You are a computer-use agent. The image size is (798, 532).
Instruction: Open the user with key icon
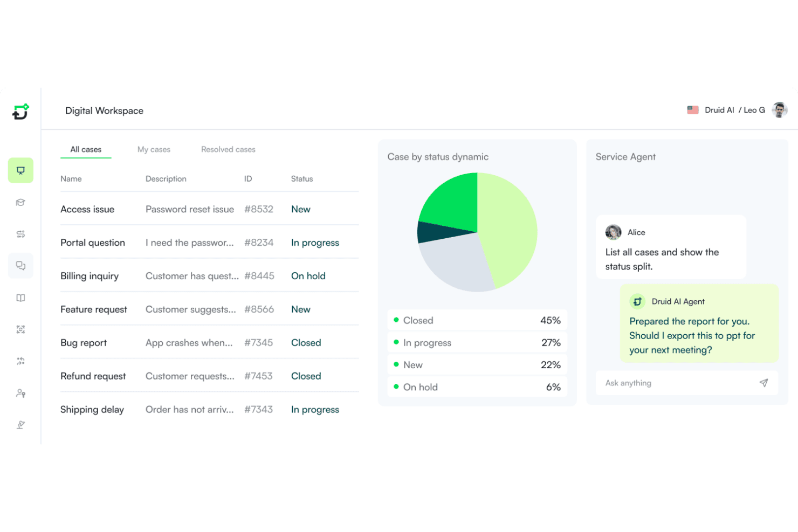point(20,393)
